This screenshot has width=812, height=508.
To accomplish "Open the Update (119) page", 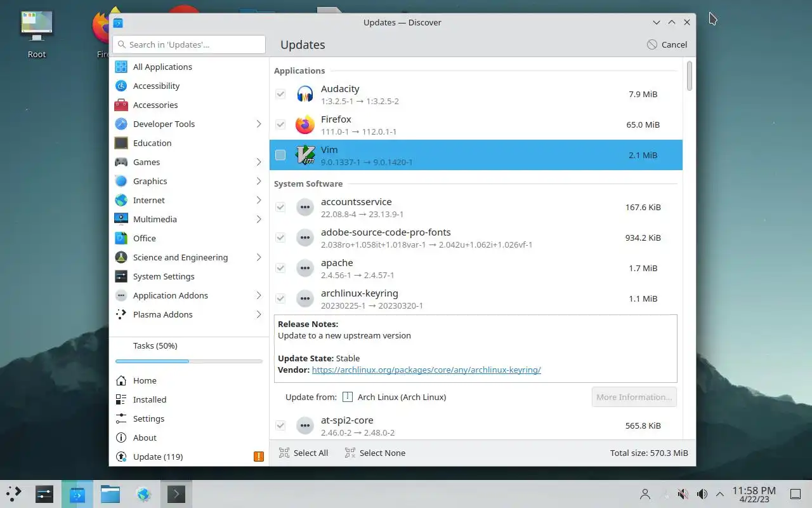I will coord(189,457).
